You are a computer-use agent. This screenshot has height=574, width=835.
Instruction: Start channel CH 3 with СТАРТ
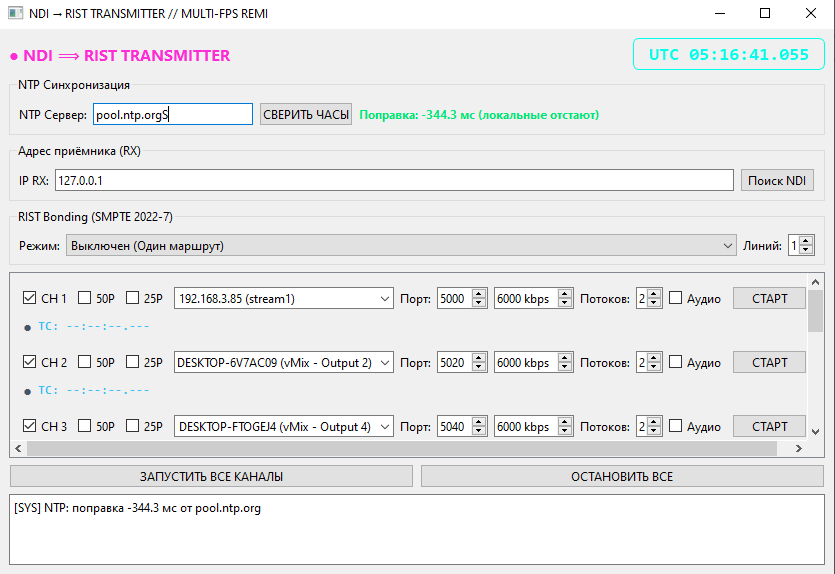click(769, 427)
